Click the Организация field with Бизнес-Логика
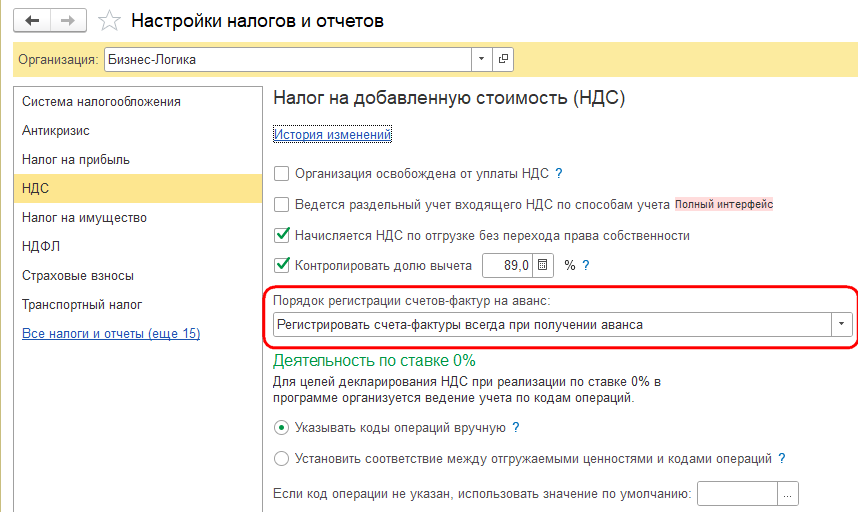Image resolution: width=858 pixels, height=512 pixels. pyautogui.click(x=288, y=59)
